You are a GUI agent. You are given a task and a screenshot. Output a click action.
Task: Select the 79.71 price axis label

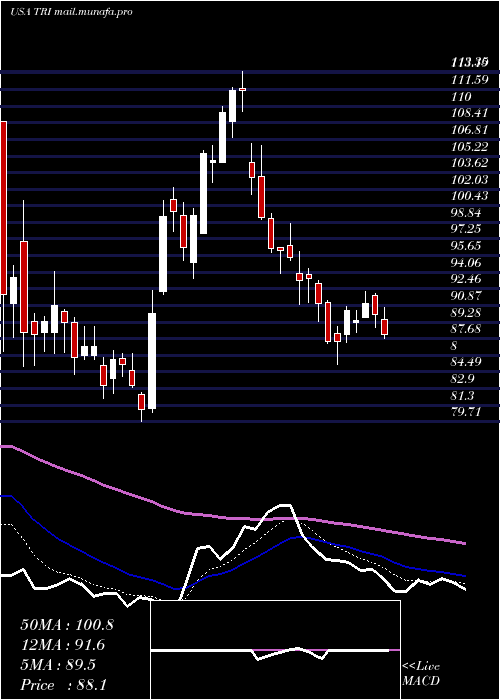tap(467, 412)
